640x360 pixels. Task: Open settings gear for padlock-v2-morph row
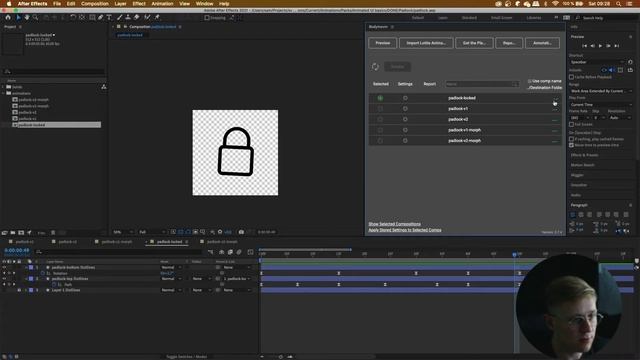[405, 140]
